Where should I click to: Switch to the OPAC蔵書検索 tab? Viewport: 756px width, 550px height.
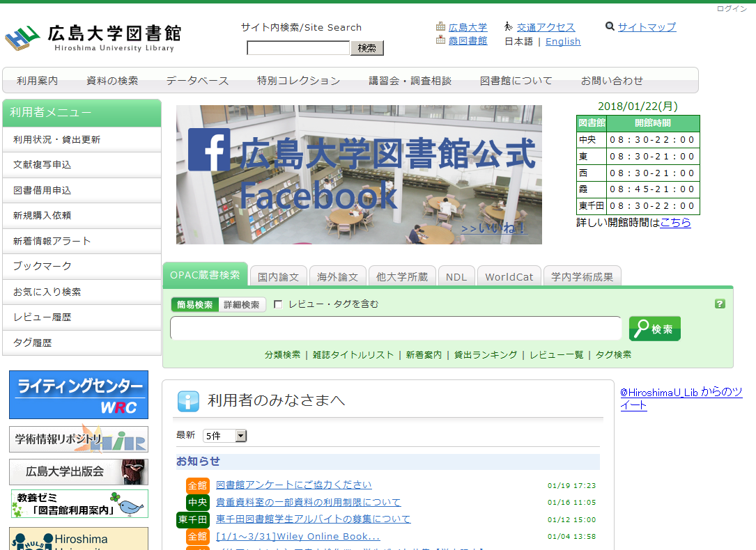(205, 275)
